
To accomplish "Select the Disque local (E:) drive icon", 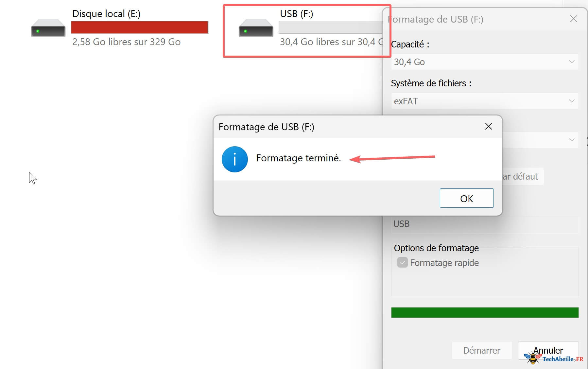I will [x=48, y=28].
